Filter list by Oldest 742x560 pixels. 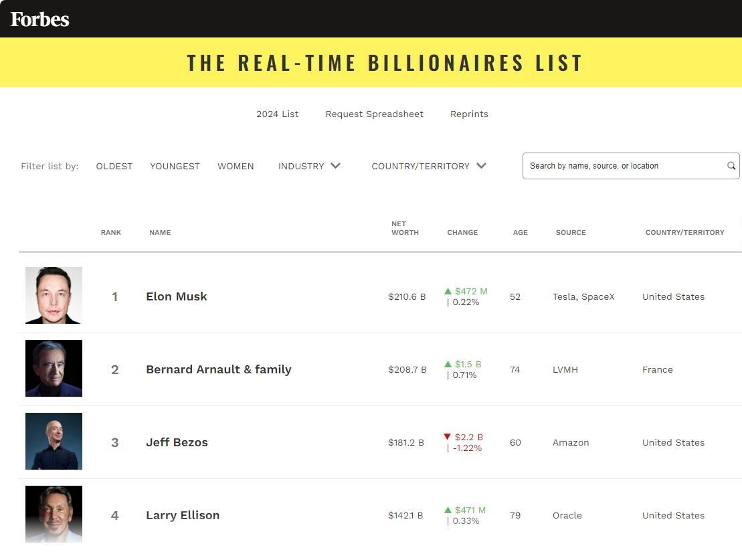point(114,166)
